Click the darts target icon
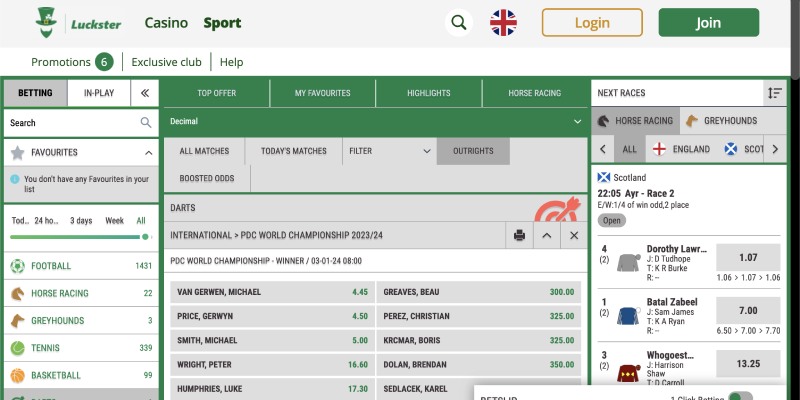Viewport: 800px width, 400px height. 558,209
